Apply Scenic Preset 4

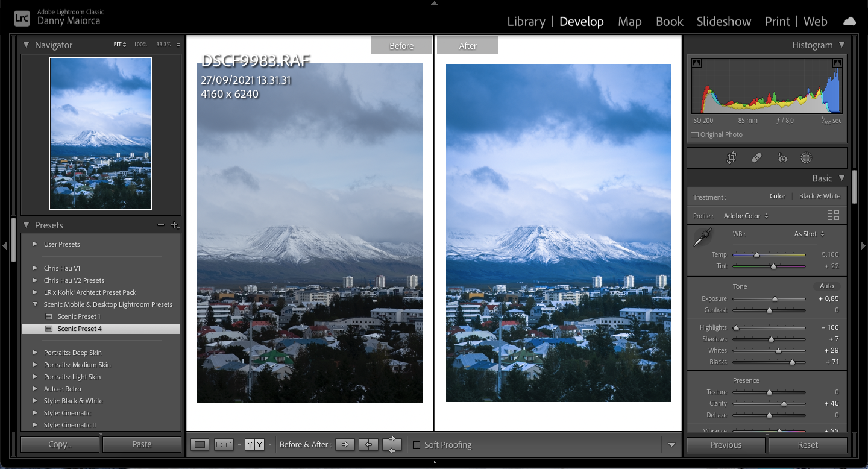(101, 329)
